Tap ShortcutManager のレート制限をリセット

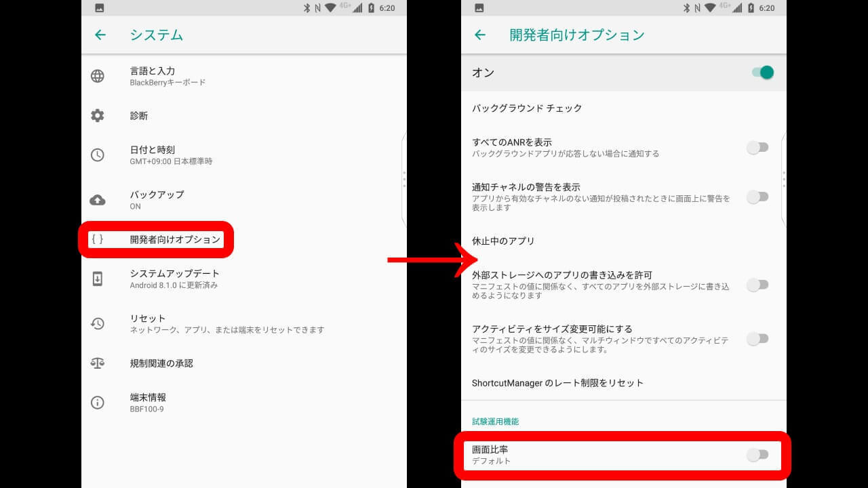(x=557, y=383)
